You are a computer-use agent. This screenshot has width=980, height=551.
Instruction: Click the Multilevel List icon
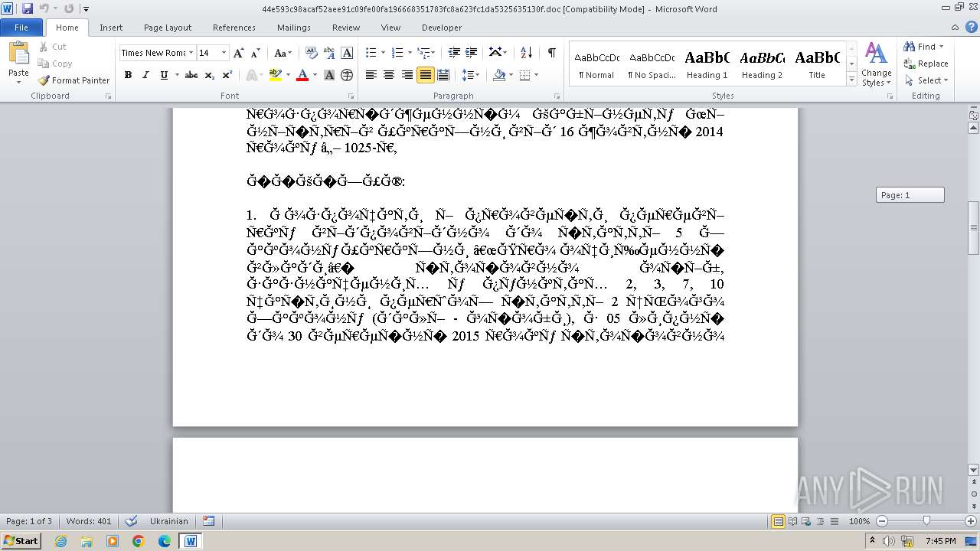(x=423, y=53)
